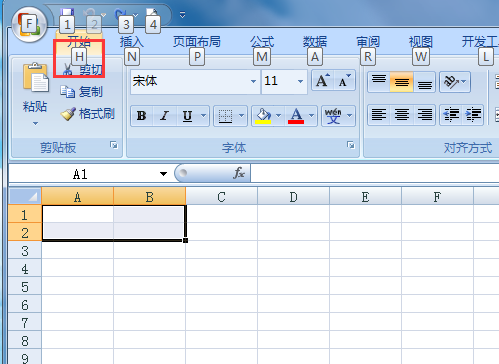Screen dimensions: 499x364
Task: Toggle middle vertical alignment button
Action: pos(401,82)
